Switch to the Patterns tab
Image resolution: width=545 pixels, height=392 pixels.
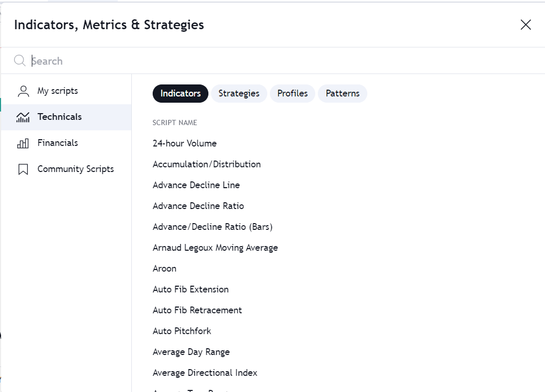[342, 93]
